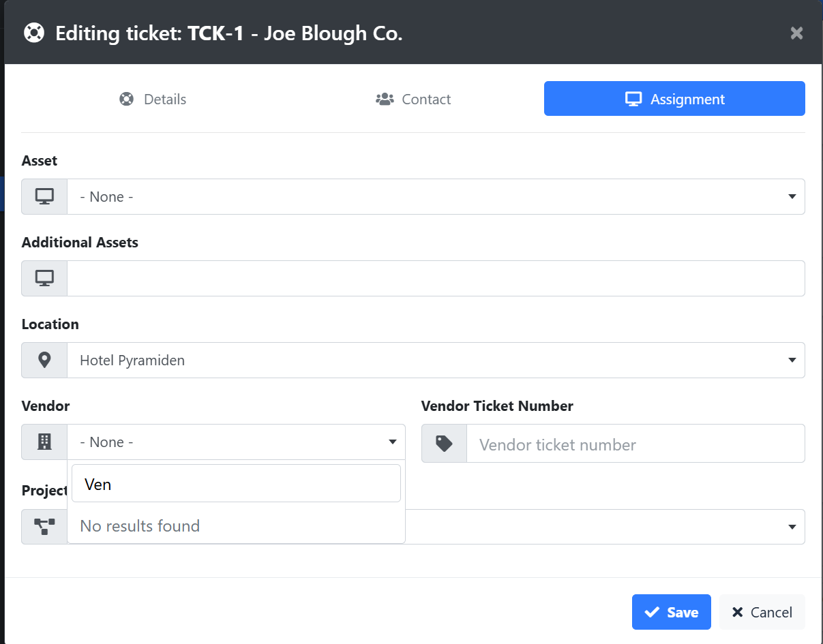Switch to the Details tab
This screenshot has height=644, width=823.
(x=153, y=99)
